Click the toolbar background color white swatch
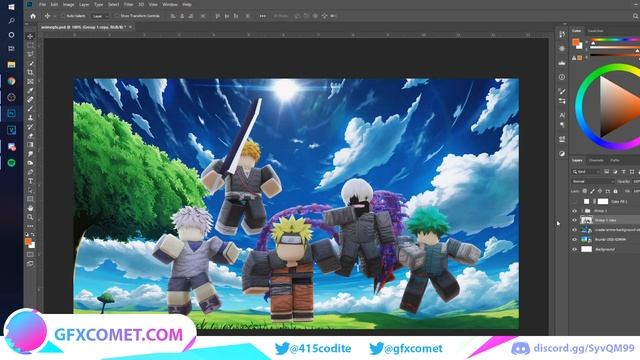This screenshot has height=360, width=640. pos(32,244)
